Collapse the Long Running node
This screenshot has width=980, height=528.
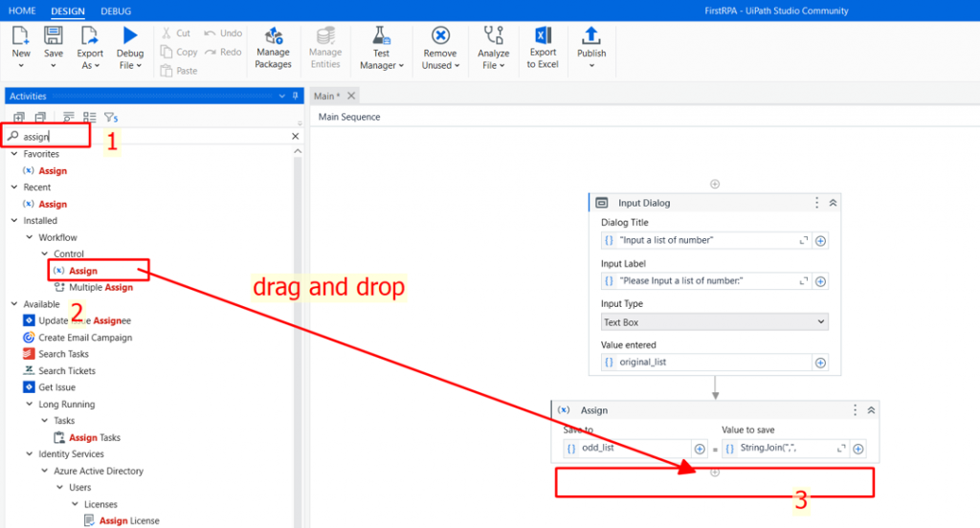point(30,405)
